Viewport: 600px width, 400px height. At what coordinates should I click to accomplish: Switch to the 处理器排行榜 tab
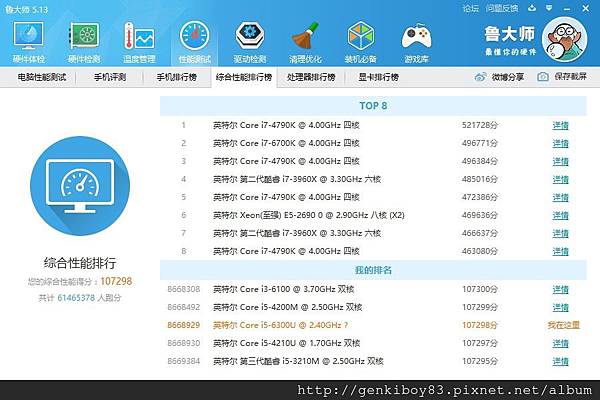click(311, 77)
